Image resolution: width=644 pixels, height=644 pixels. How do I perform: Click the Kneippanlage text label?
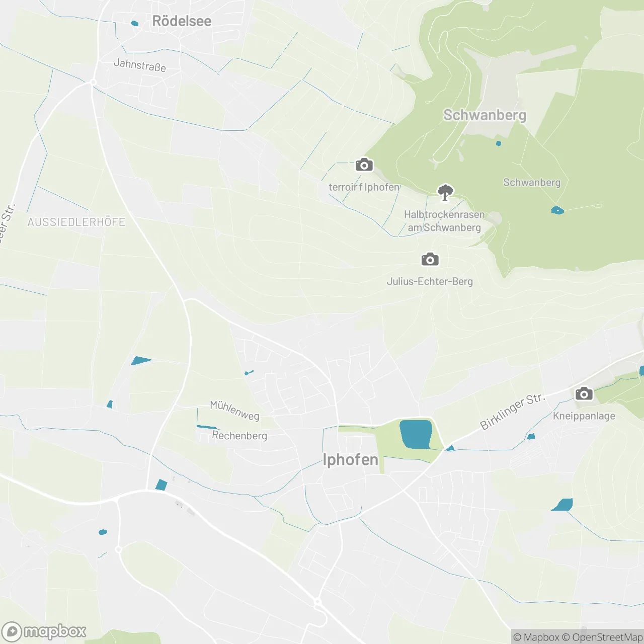coord(584,416)
